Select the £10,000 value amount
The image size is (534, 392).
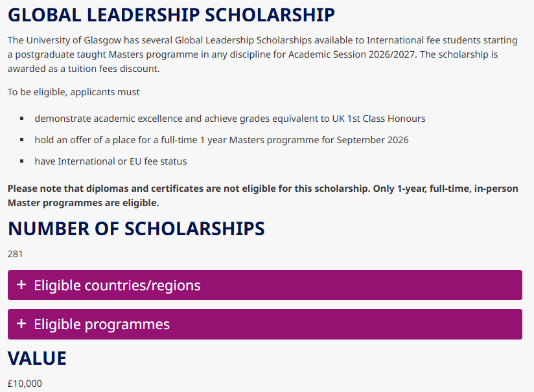(25, 384)
